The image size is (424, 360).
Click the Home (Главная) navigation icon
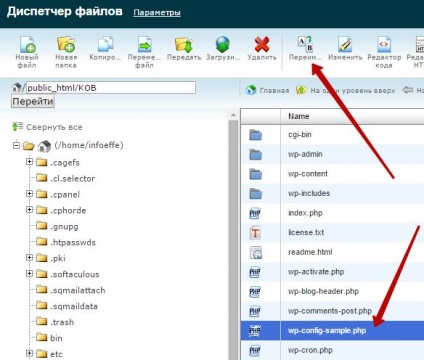[251, 90]
